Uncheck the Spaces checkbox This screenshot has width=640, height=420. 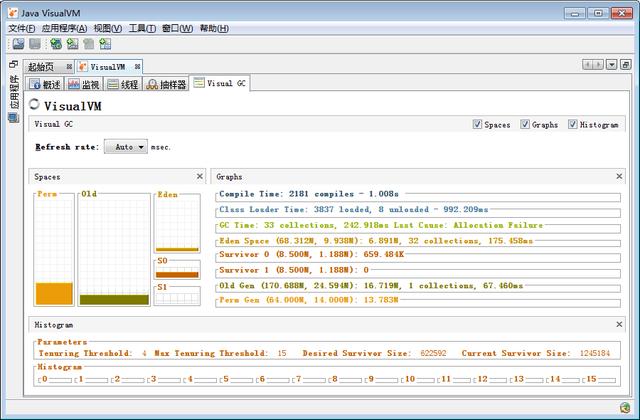(x=477, y=124)
